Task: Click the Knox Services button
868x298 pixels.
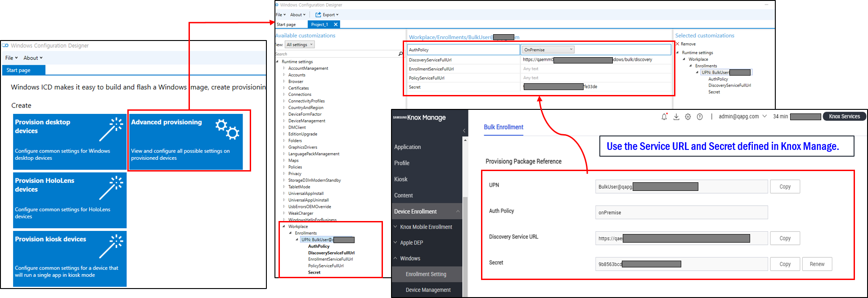Action: [x=844, y=117]
